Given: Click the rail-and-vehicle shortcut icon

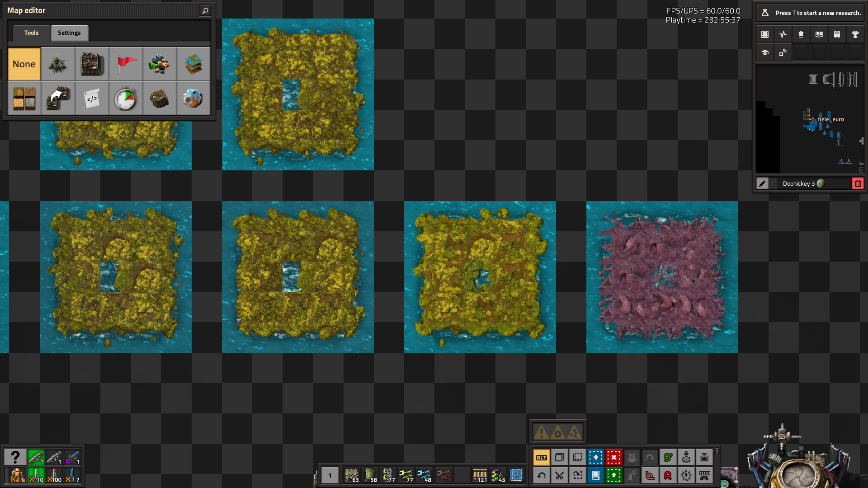Looking at the screenshot, I should (704, 475).
